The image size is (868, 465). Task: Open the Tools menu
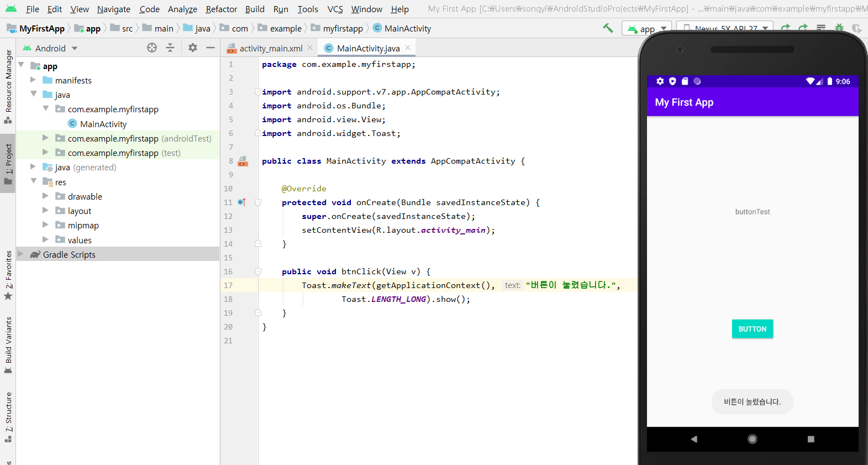tap(308, 9)
